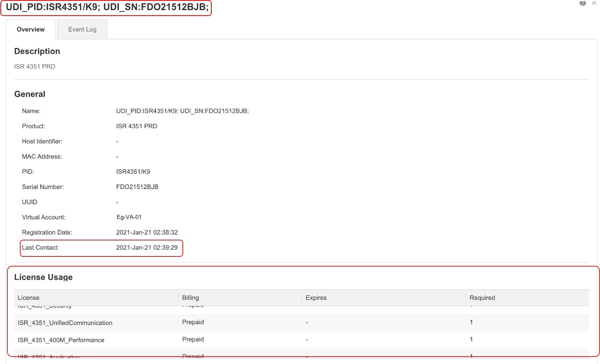The height and width of the screenshot is (364, 600).
Task: Switch to the Overview tab
Action: [31, 30]
